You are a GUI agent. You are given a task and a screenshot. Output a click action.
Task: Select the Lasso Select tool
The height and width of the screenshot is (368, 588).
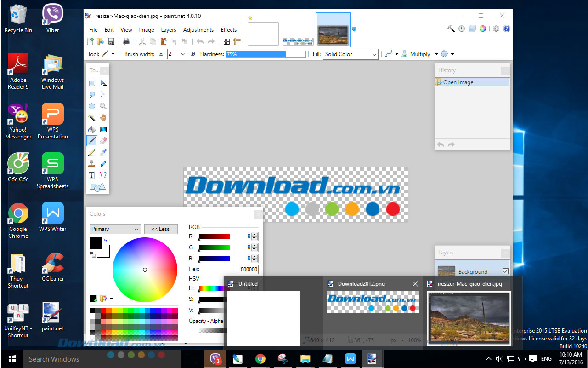coord(92,95)
